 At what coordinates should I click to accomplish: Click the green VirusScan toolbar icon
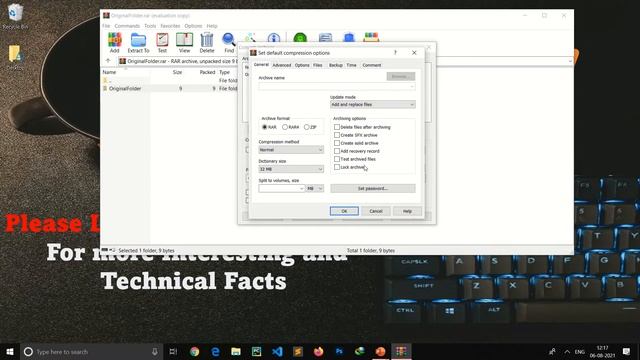coord(300,38)
